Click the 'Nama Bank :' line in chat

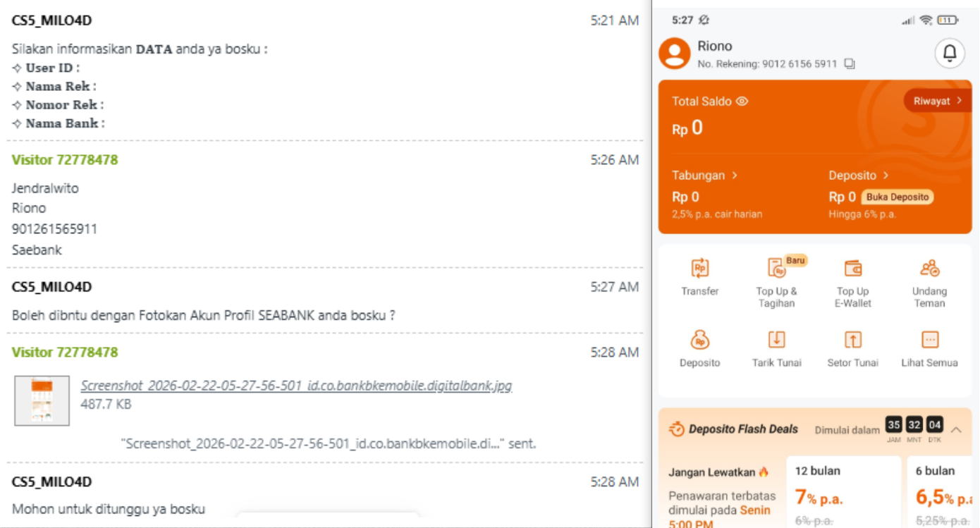point(59,123)
